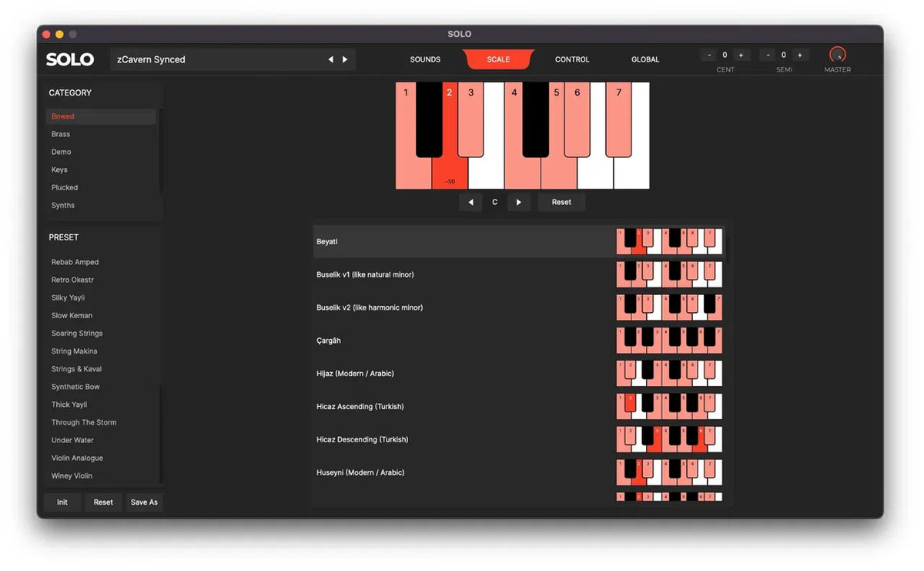The width and height of the screenshot is (924, 571).
Task: Decrease the CENT value with minus
Action: (708, 55)
